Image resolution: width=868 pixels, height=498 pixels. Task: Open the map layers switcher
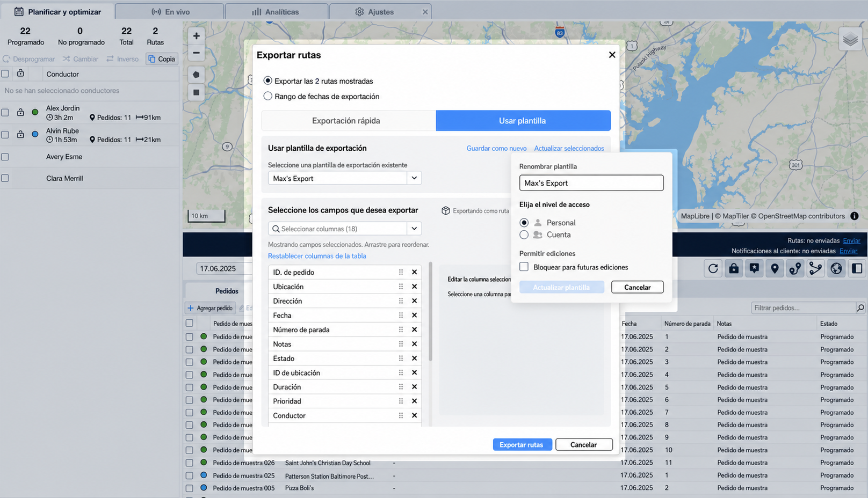click(x=850, y=40)
